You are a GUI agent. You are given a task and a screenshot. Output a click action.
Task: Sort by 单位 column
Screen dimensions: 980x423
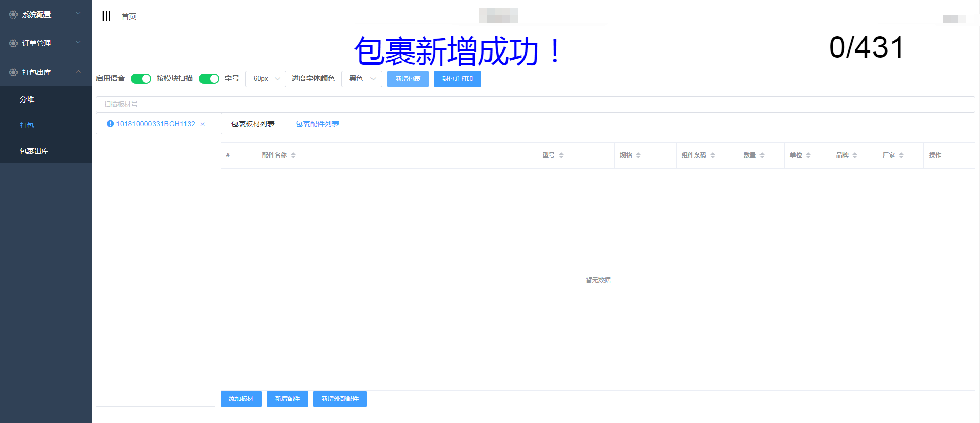tap(808, 155)
